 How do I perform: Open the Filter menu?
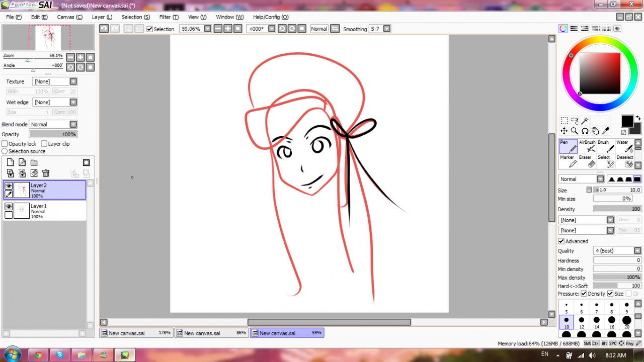tap(169, 17)
